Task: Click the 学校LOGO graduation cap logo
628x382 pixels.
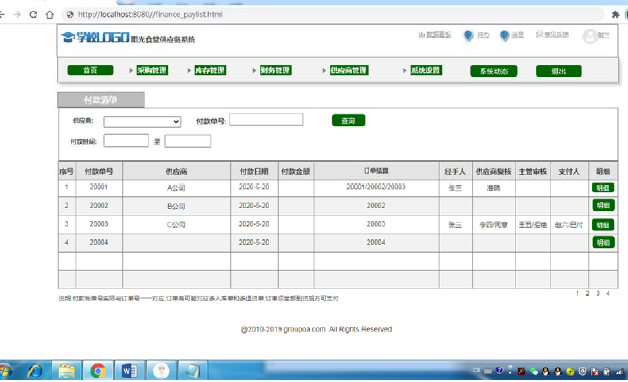Action: click(68, 37)
